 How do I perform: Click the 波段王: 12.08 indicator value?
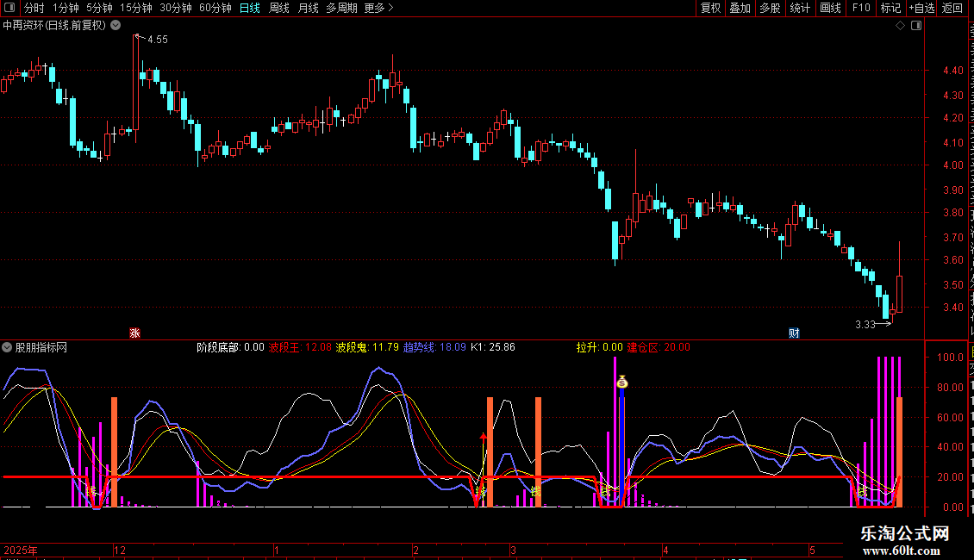coord(300,348)
